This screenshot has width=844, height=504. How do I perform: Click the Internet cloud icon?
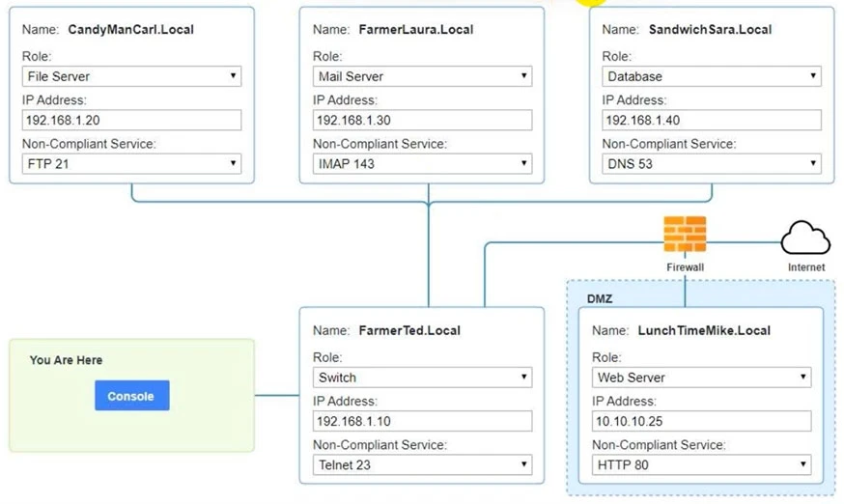[805, 238]
